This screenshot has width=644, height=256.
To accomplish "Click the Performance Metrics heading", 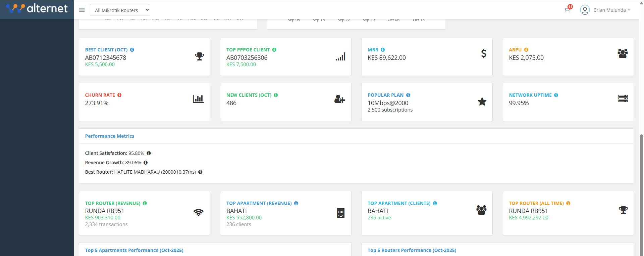I will (110, 136).
